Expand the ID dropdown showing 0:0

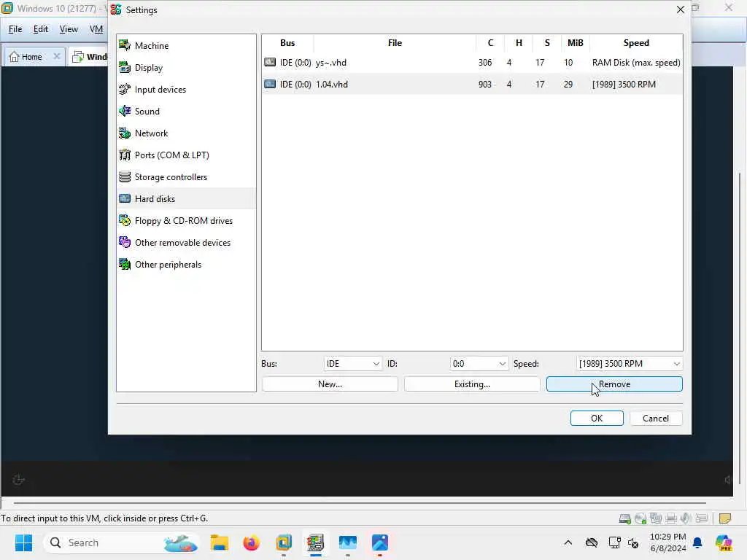[479, 364]
